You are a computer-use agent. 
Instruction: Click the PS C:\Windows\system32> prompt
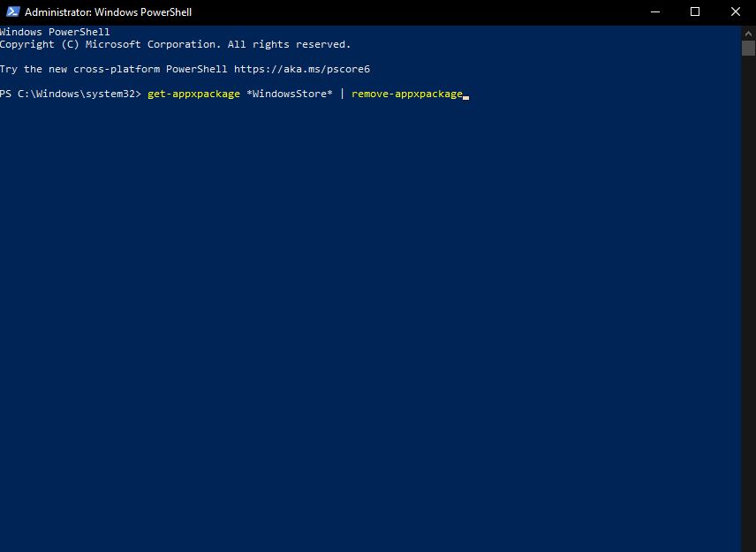[x=71, y=94]
